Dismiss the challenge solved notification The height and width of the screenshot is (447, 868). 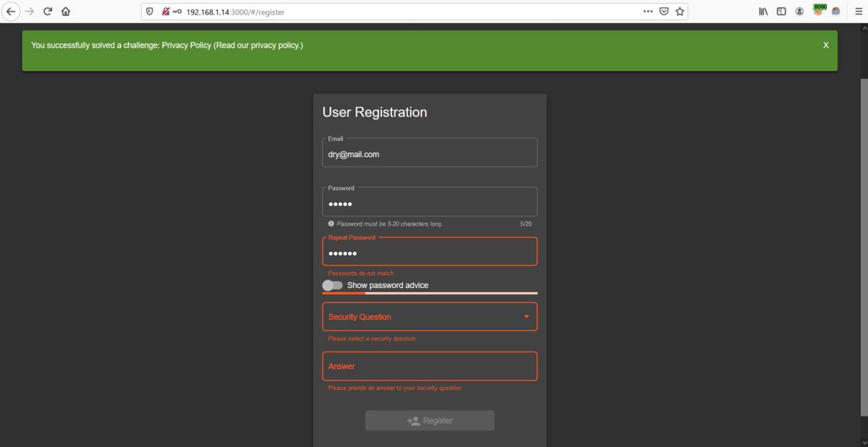(825, 45)
